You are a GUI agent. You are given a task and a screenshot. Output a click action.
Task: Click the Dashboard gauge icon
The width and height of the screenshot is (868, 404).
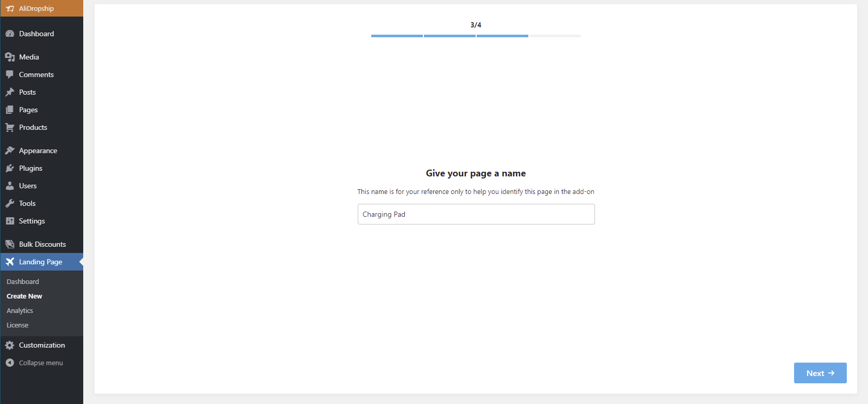click(x=10, y=34)
